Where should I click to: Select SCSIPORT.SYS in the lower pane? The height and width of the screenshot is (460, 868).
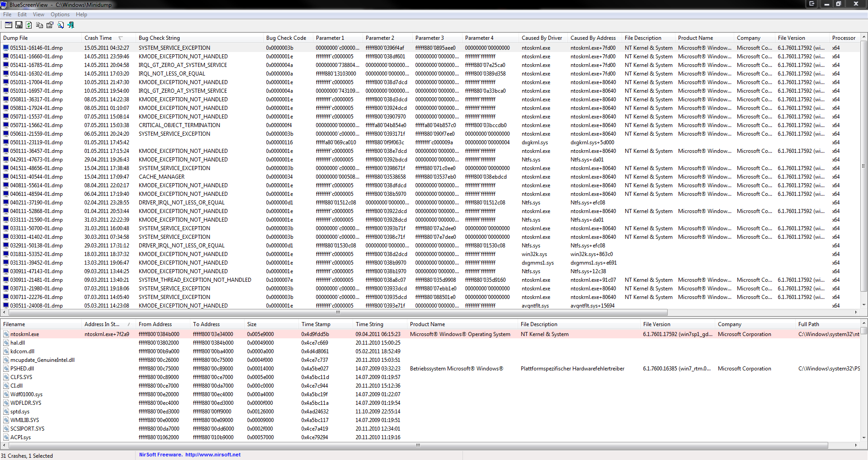click(x=430, y=429)
